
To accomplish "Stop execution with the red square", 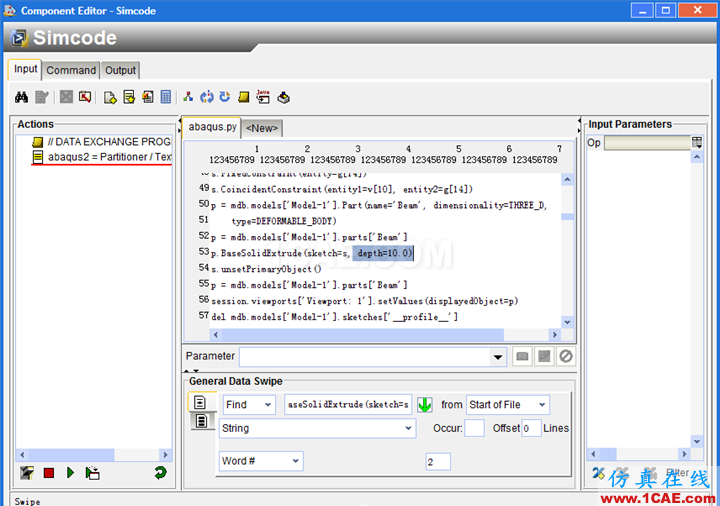I will click(49, 472).
